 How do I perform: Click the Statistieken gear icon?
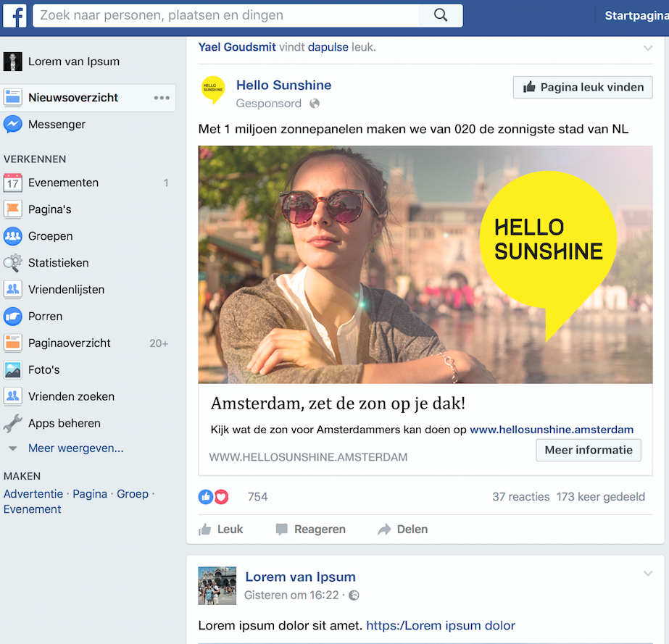coord(13,263)
